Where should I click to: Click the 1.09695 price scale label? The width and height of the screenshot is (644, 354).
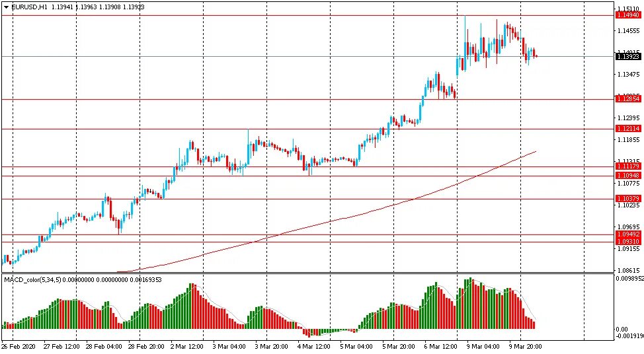click(628, 227)
